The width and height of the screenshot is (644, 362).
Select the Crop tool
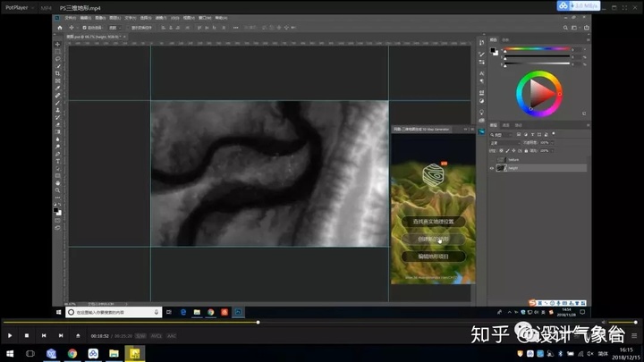pos(57,73)
